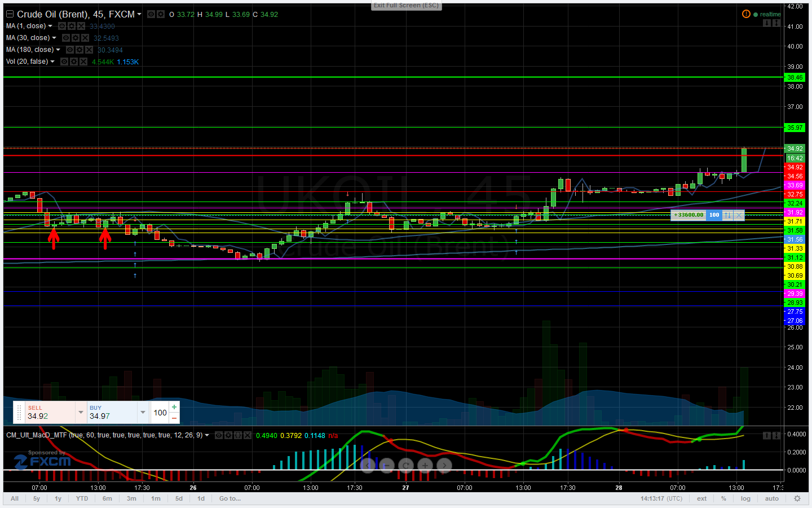
Task: Open the Crude Oil (Brent) symbol dropdown
Action: (x=139, y=14)
